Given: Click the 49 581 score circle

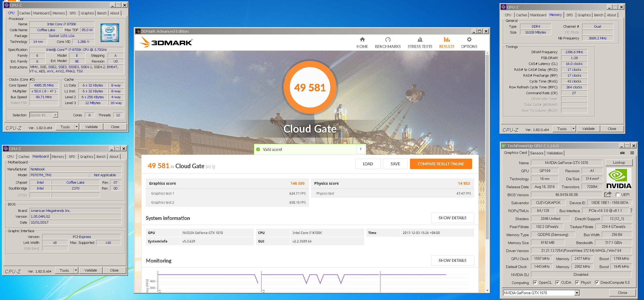Looking at the screenshot, I should 310,87.
